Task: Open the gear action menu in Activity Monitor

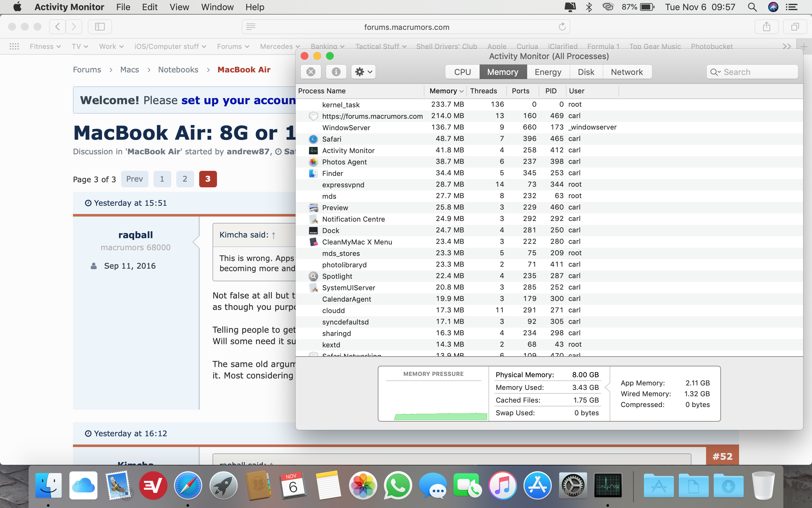Action: [363, 72]
